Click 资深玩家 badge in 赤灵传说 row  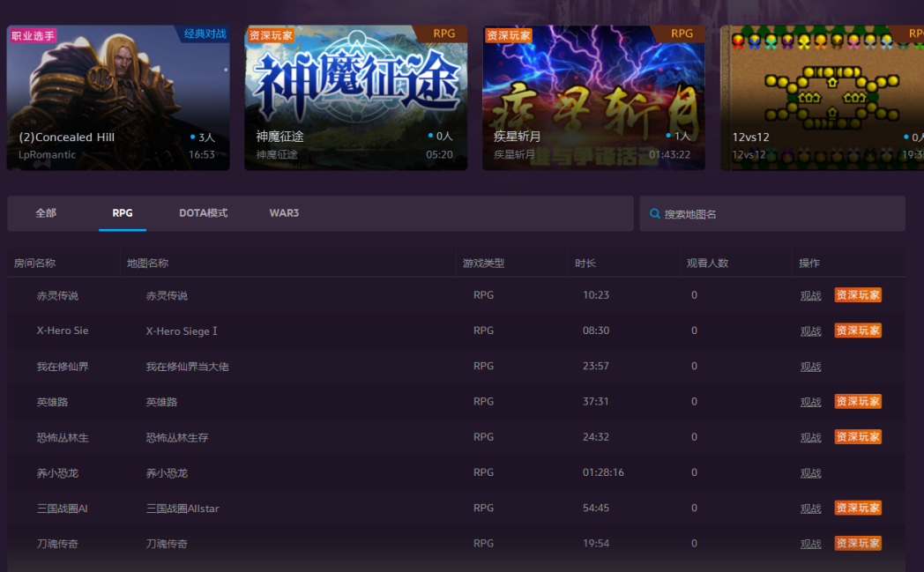pyautogui.click(x=858, y=295)
